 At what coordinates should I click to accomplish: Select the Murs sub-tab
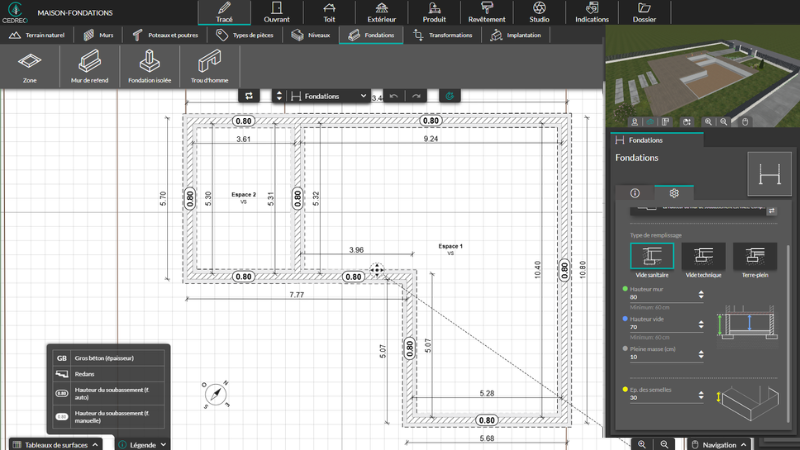(98, 35)
